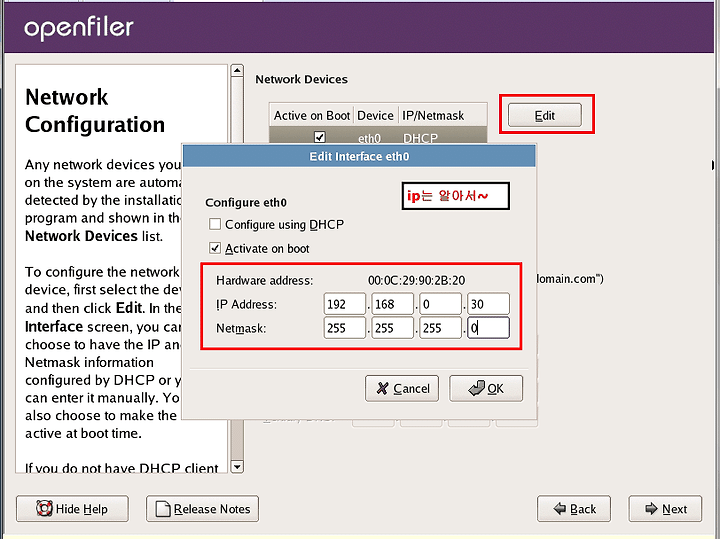
Task: Click the Device column header
Action: click(375, 115)
